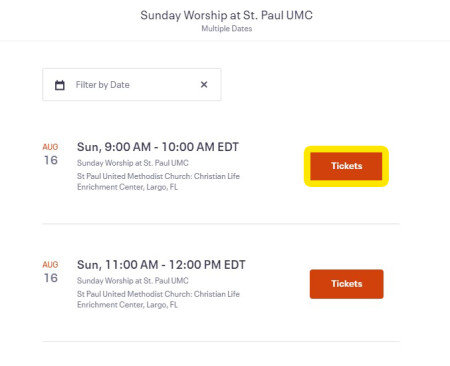Open the Filter by Date field
The height and width of the screenshot is (366, 450).
pos(132,85)
